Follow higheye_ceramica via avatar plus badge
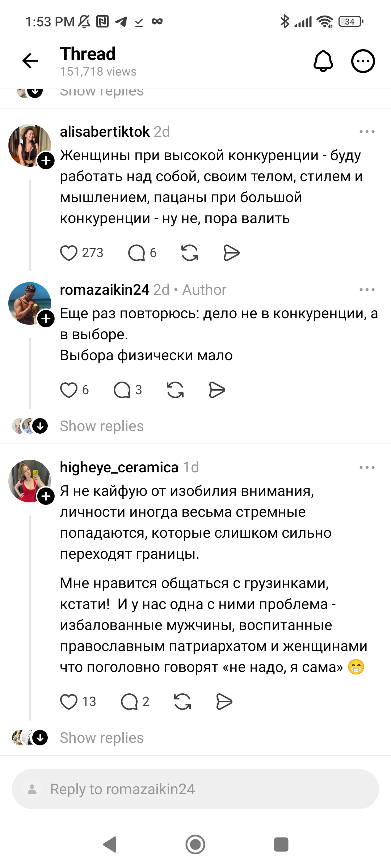The height and width of the screenshot is (868, 391). 46,496
